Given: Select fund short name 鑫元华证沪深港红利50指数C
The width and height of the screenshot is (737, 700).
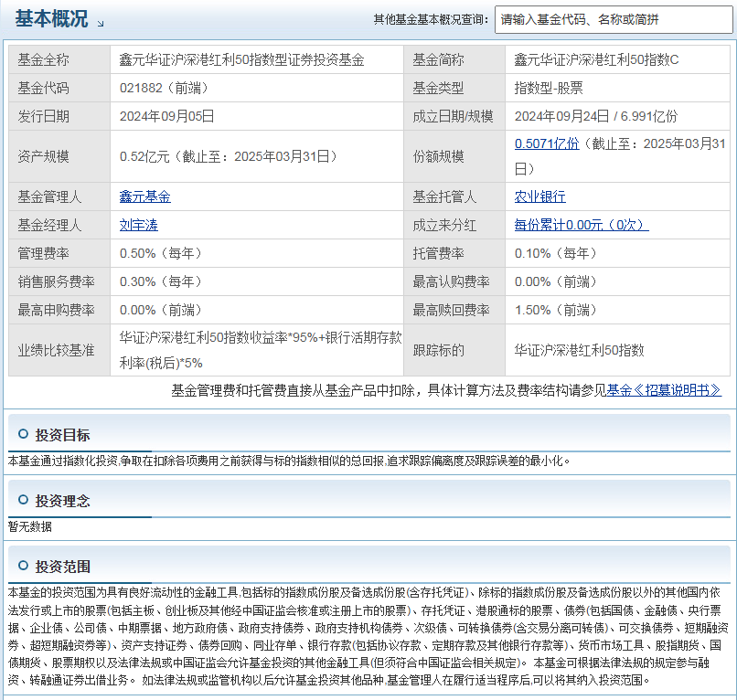Looking at the screenshot, I should pyautogui.click(x=596, y=59).
